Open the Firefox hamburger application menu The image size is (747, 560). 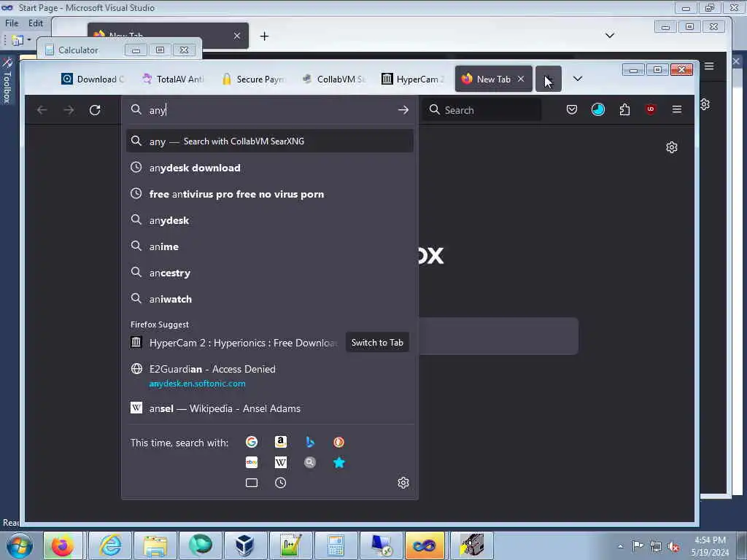tap(676, 109)
